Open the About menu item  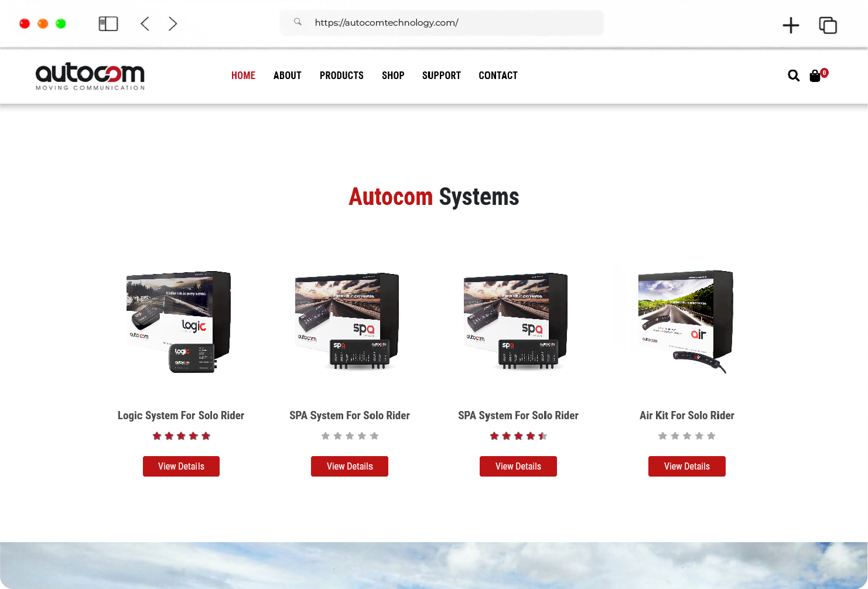point(287,76)
